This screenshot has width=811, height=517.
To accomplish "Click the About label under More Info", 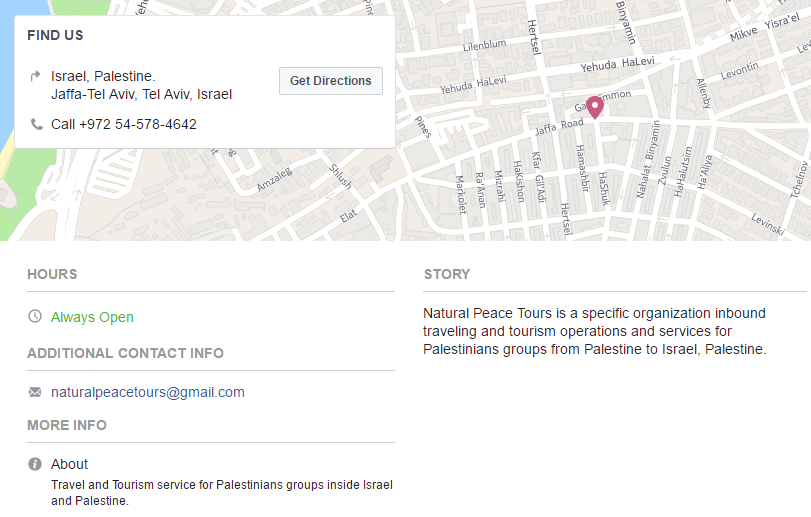I will 69,464.
